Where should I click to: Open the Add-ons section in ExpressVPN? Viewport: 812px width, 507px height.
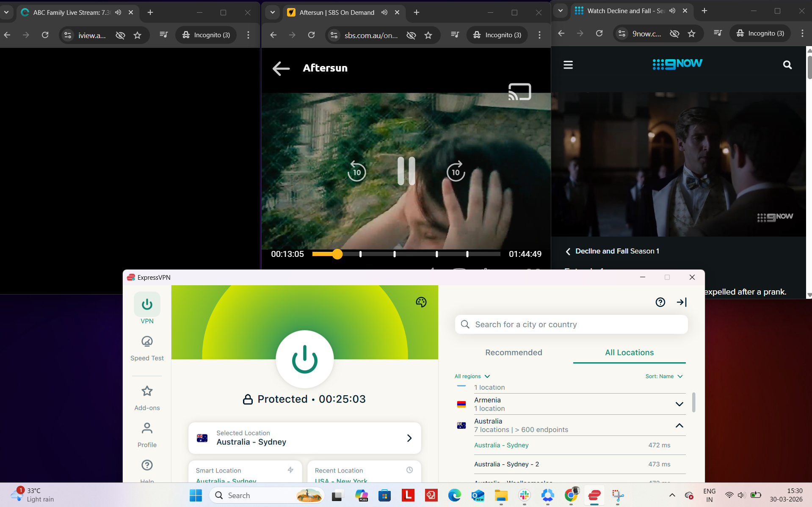(x=146, y=397)
